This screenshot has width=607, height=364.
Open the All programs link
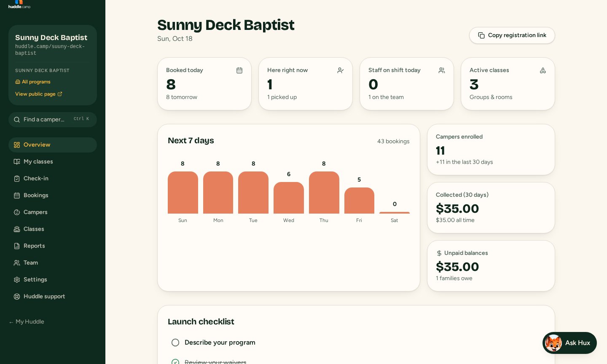pyautogui.click(x=33, y=82)
